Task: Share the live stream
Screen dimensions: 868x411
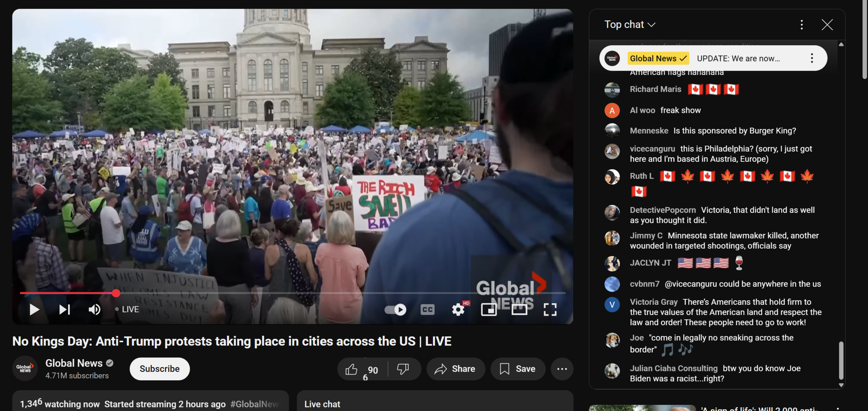Action: [455, 369]
